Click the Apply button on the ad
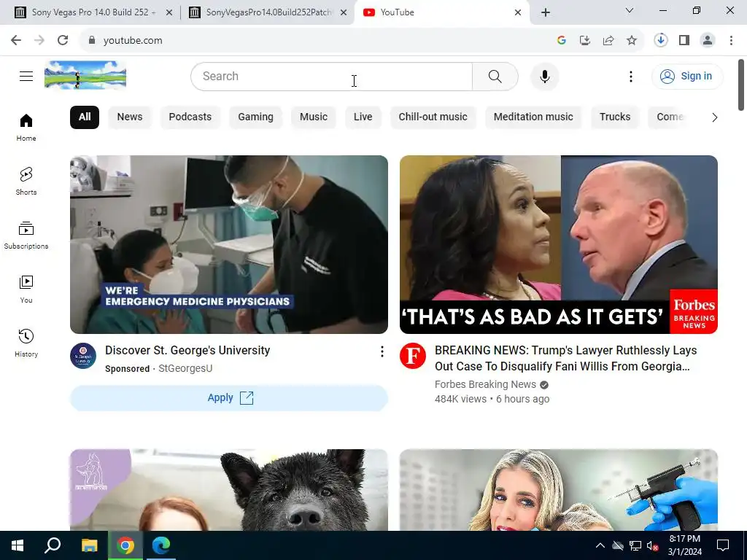The width and height of the screenshot is (747, 560). (229, 398)
